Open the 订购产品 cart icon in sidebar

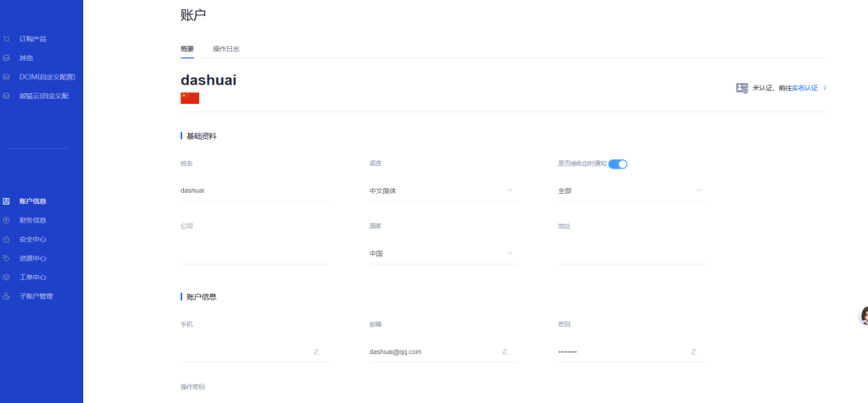(6, 39)
